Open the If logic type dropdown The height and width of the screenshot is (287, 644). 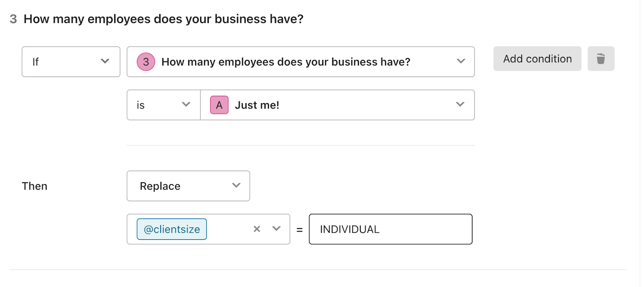(x=71, y=61)
